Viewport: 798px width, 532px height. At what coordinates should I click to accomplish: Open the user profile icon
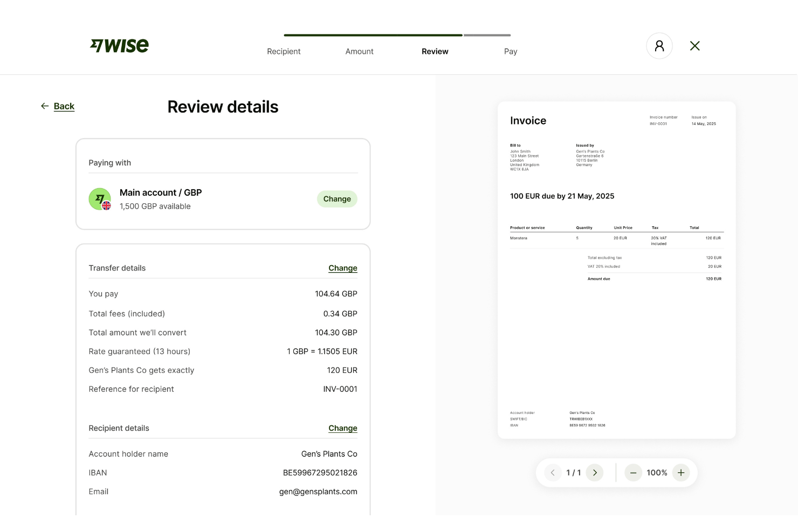(x=659, y=46)
